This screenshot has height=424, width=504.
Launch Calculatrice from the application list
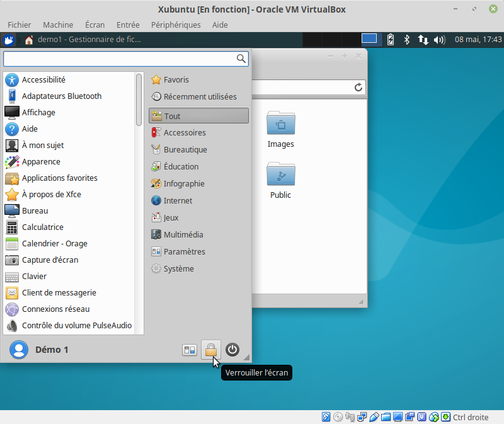(42, 227)
